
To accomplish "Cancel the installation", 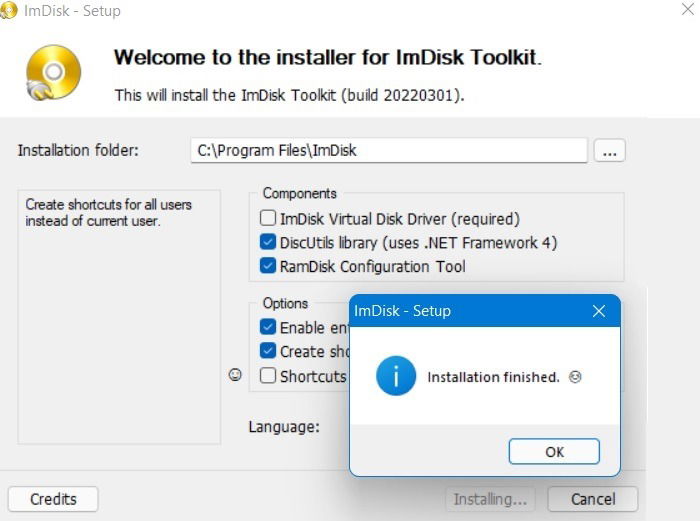I will [x=593, y=499].
